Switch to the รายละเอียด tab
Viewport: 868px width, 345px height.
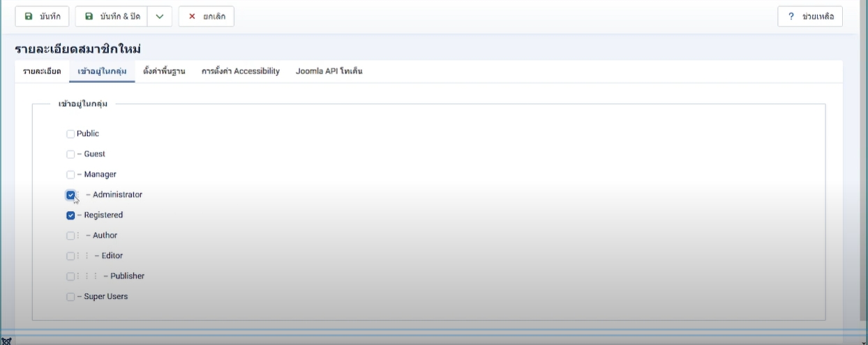click(x=42, y=71)
